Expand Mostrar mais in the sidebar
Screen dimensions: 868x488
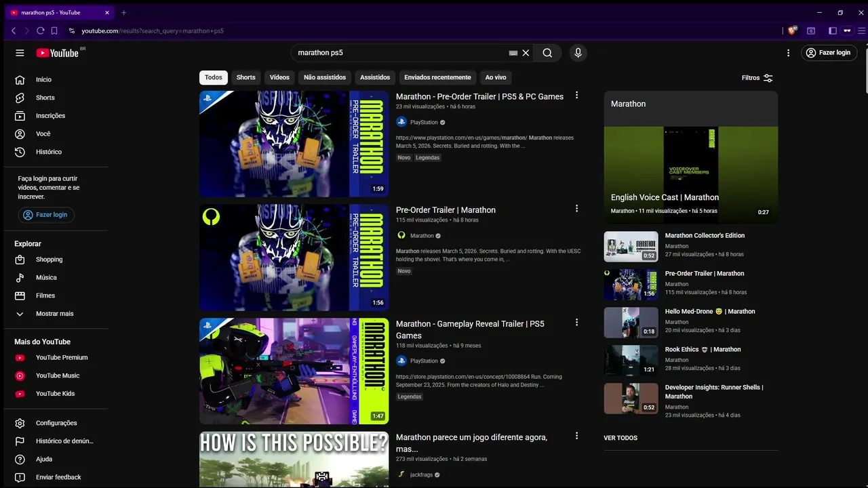tap(56, 314)
